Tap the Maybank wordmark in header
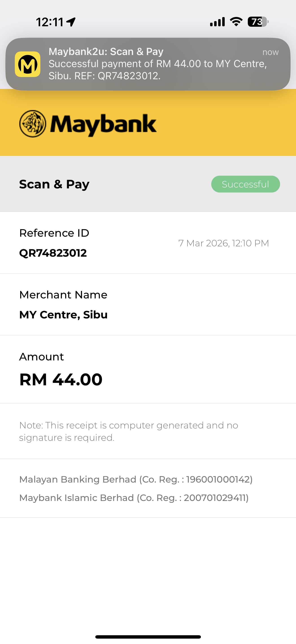296x644 pixels. click(103, 124)
